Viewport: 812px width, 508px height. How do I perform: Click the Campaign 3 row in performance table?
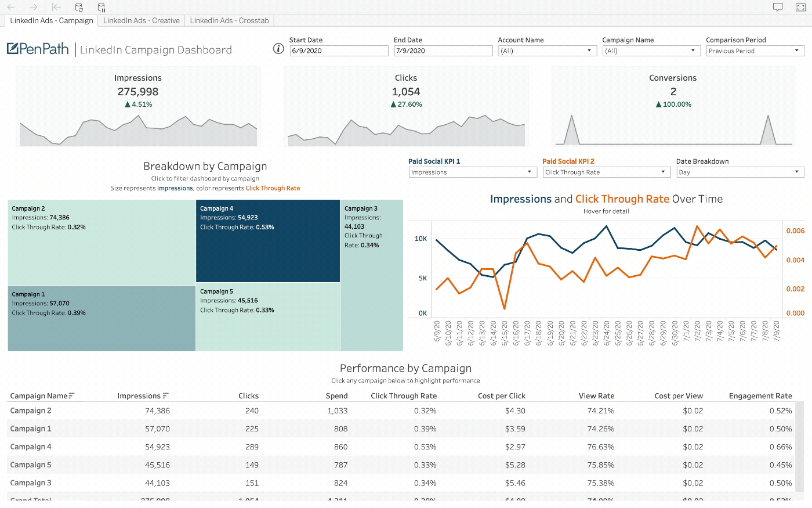coord(401,482)
